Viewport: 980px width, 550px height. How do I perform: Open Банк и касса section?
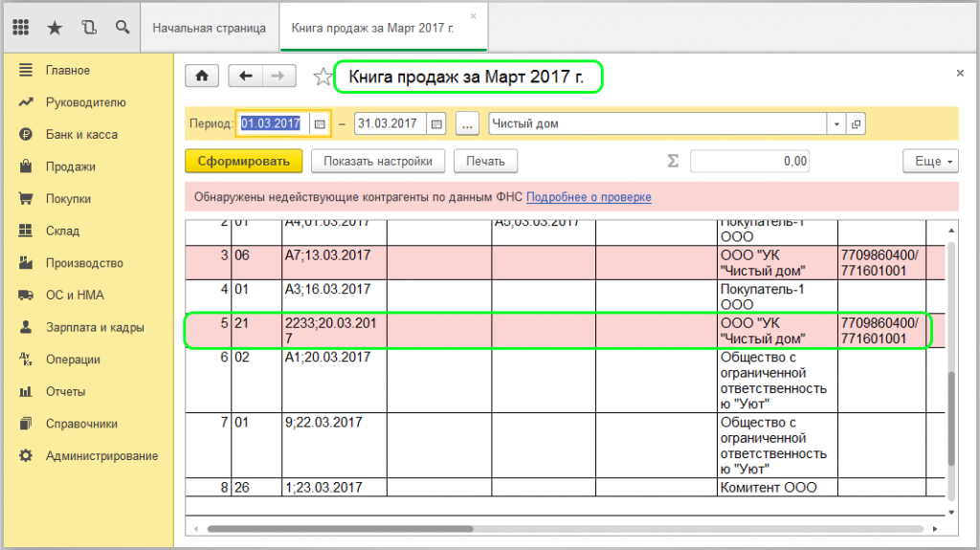point(81,135)
